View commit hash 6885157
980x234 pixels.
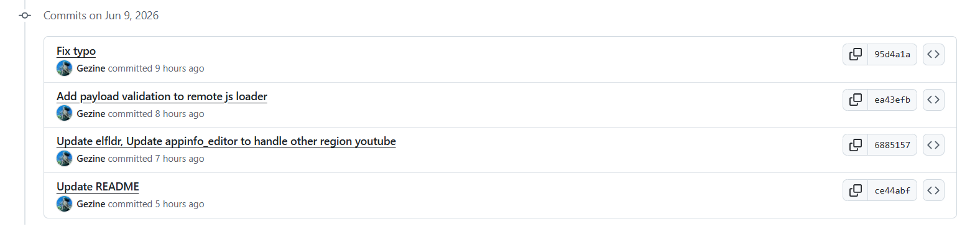[x=892, y=145]
